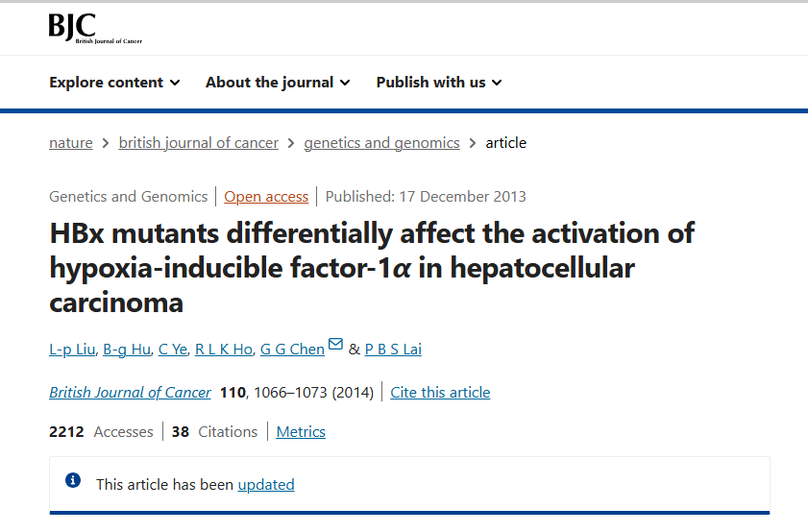Open author P B S Lai link
808x532 pixels.
click(x=393, y=350)
